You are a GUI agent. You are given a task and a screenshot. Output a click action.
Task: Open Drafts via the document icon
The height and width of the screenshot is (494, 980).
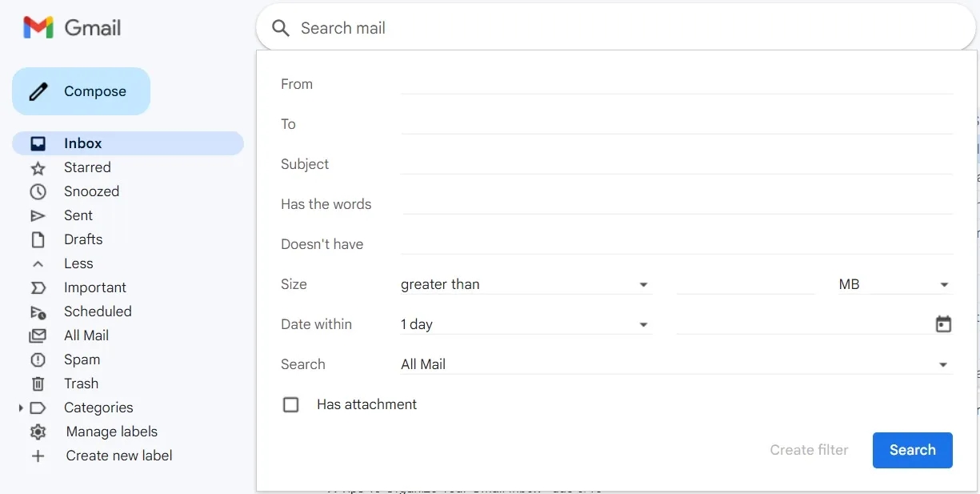coord(38,239)
